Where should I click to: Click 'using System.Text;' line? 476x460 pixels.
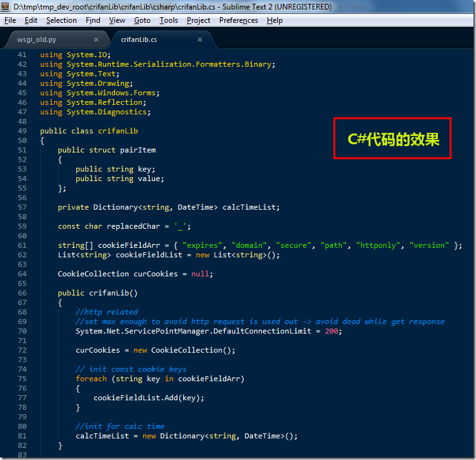(x=80, y=74)
